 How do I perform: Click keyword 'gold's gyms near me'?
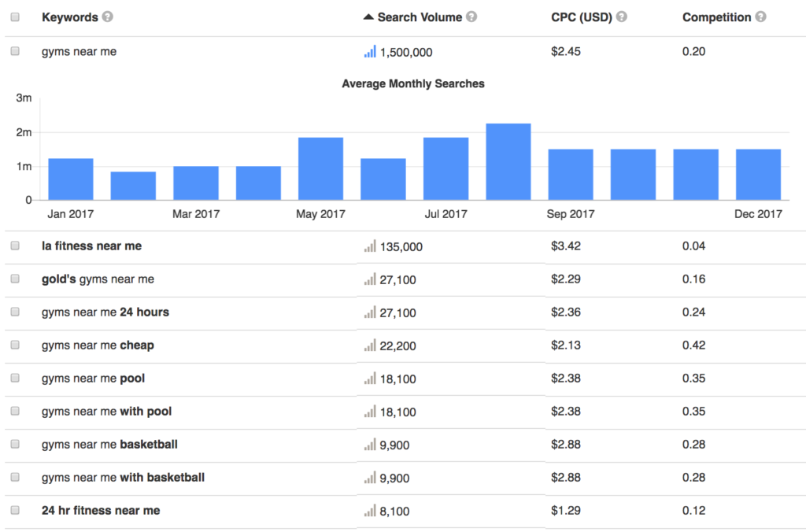(x=98, y=279)
